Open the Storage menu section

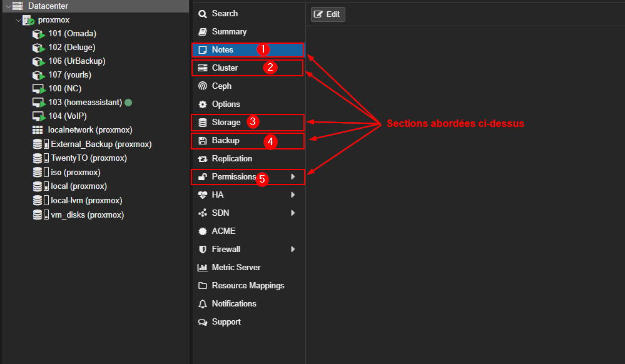[x=226, y=123]
